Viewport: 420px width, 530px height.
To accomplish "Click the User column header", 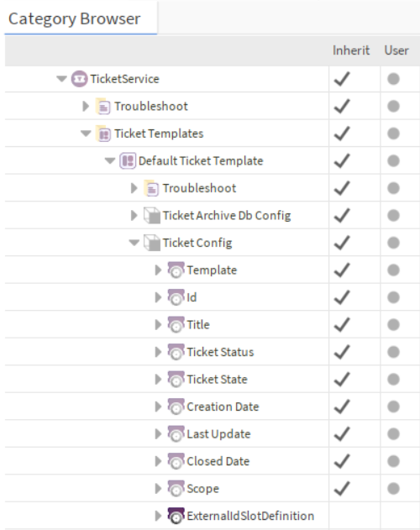I will [396, 50].
